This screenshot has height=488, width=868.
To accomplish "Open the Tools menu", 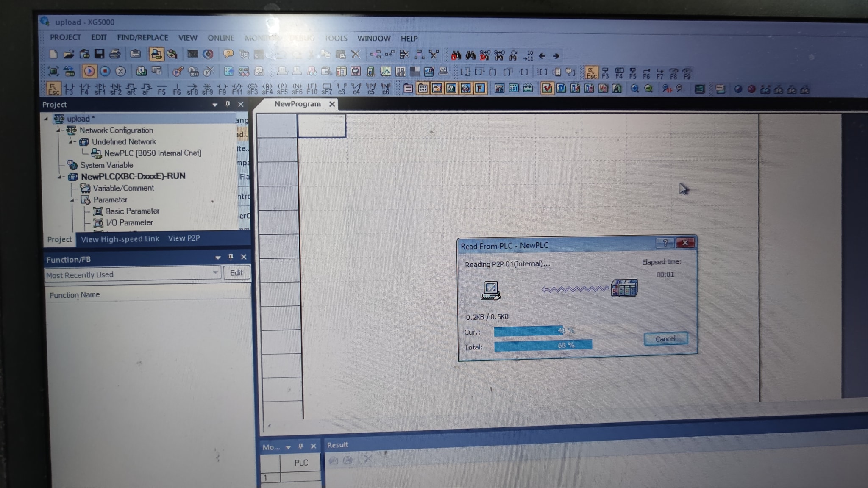I will point(336,38).
